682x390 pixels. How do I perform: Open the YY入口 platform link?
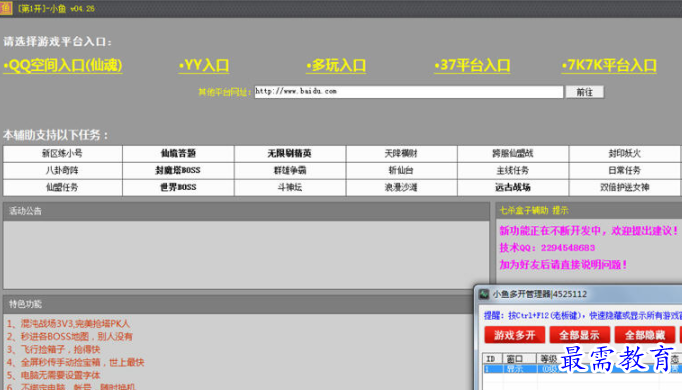[x=204, y=65]
